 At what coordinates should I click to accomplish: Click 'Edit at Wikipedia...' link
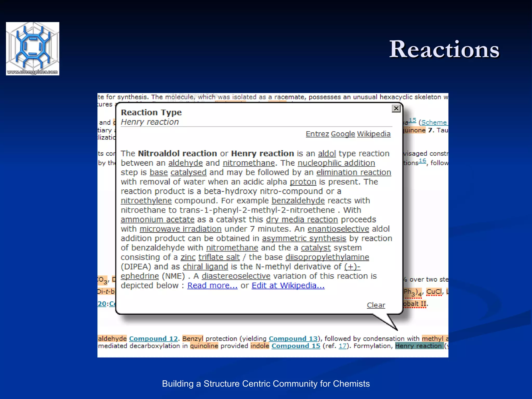(288, 285)
